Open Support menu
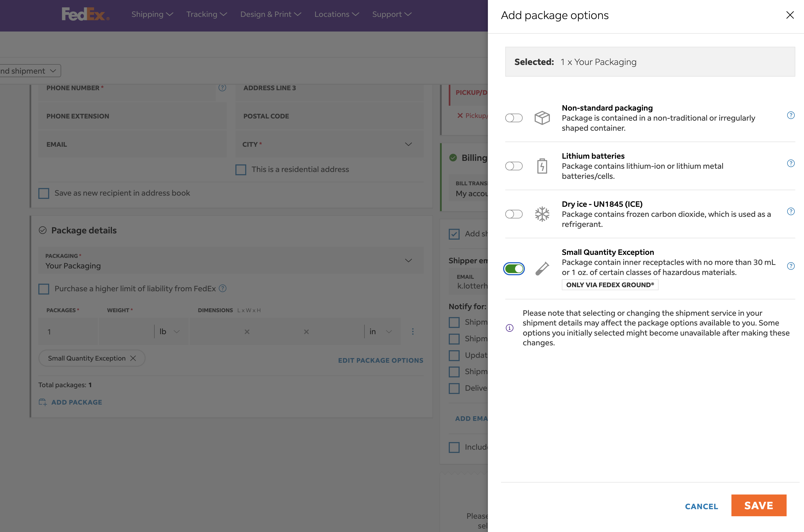Viewport: 804px width, 532px height. click(392, 14)
